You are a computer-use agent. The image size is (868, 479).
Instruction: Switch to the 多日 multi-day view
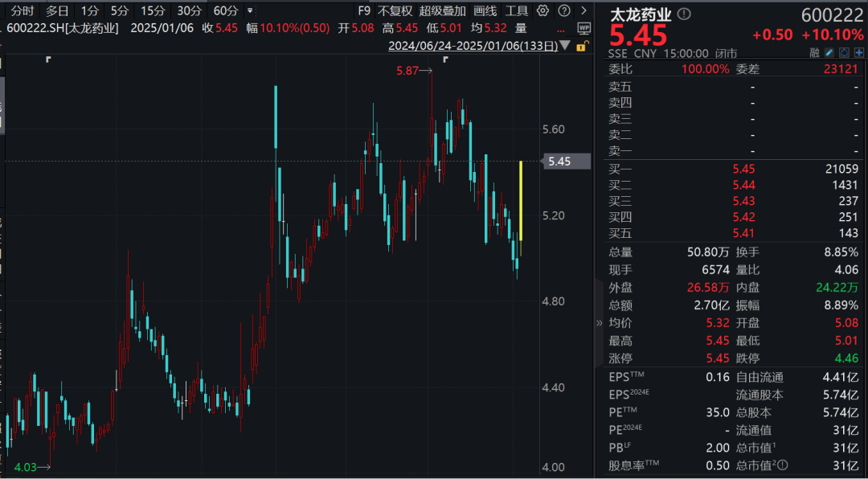[x=57, y=10]
